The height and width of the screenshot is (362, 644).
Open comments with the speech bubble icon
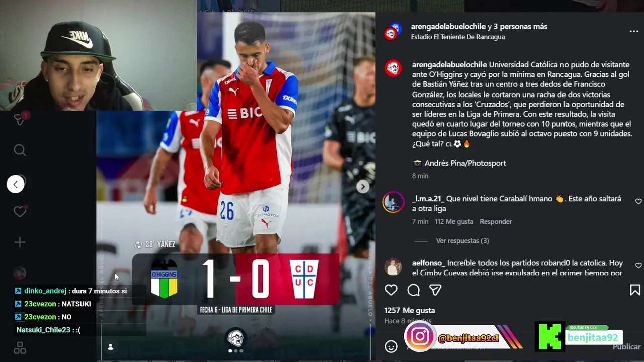[414, 290]
